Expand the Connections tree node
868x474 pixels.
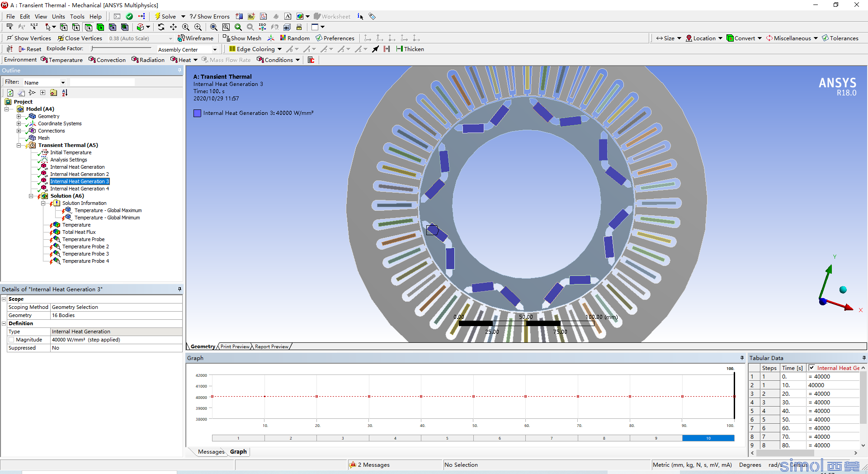19,131
